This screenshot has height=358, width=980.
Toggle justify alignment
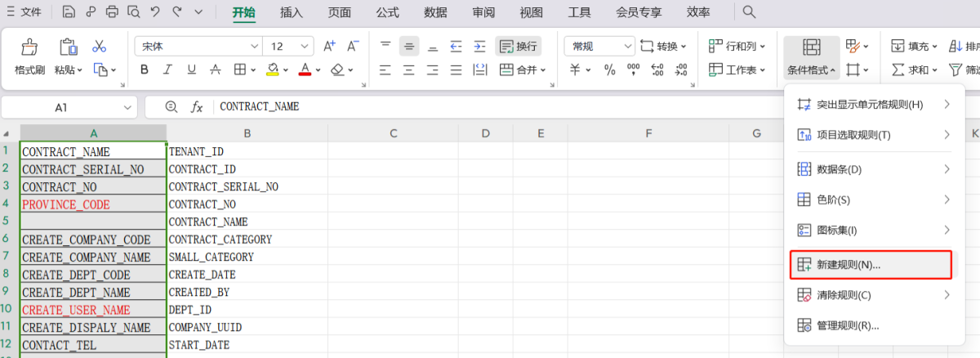[457, 70]
